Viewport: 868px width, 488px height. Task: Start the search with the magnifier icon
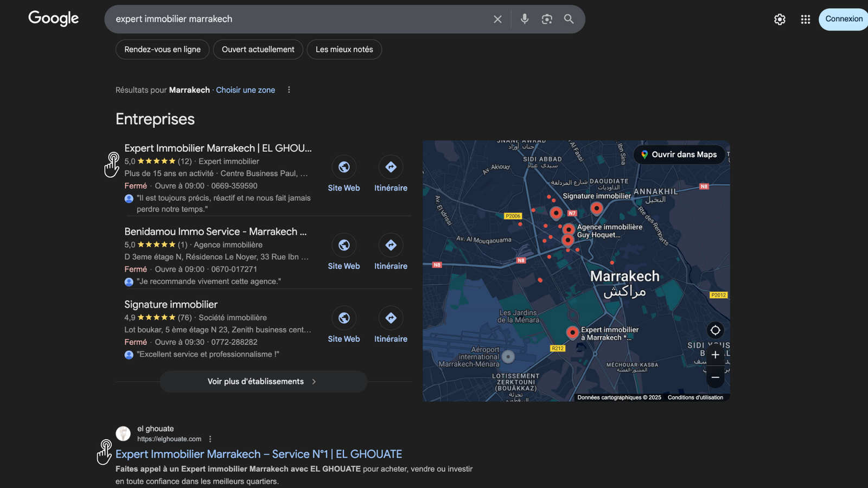coord(569,19)
